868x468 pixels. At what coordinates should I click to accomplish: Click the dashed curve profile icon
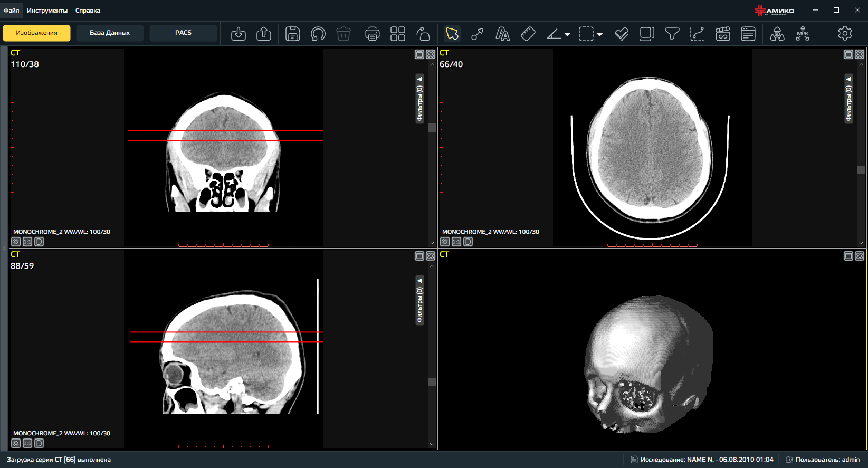point(698,34)
